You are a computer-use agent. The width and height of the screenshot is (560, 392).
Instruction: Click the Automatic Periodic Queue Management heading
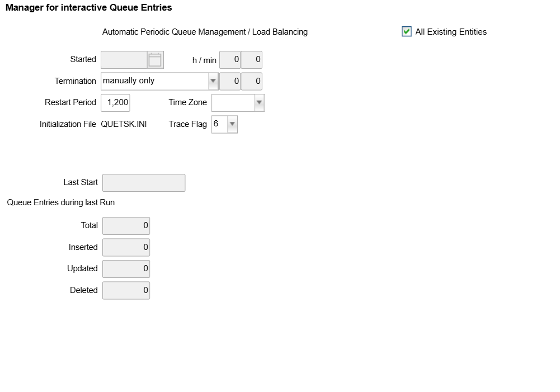(x=205, y=32)
